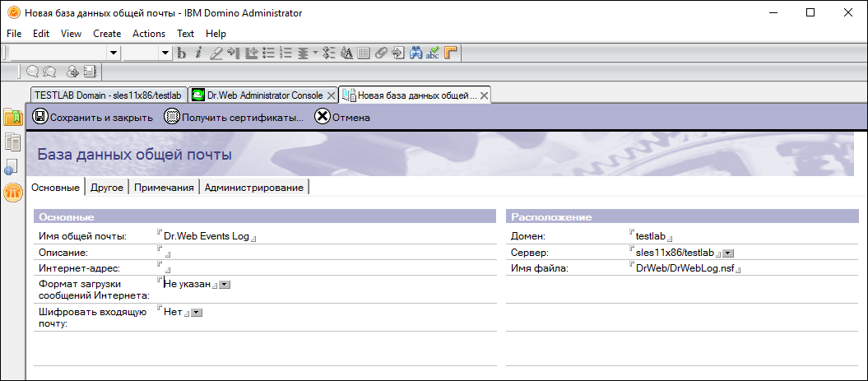This screenshot has height=381, width=868.
Task: Click the add contact person icon
Action: (72, 71)
